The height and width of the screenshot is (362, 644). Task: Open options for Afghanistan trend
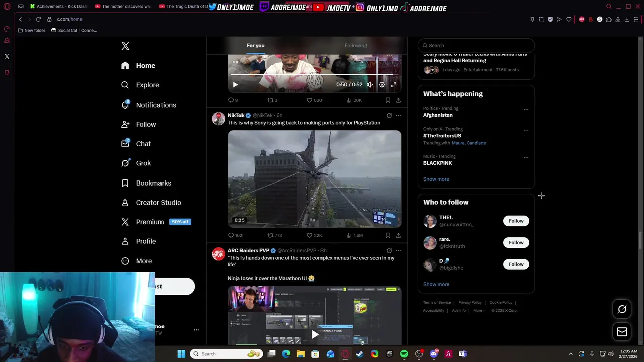point(526,109)
